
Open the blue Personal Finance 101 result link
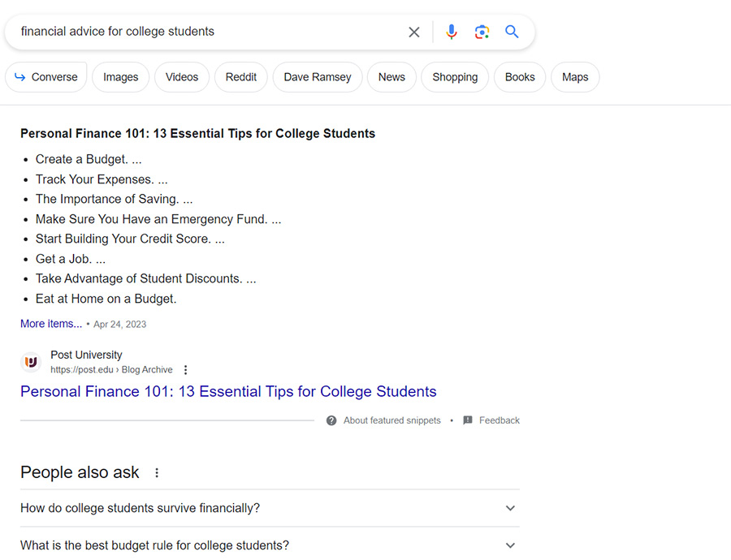point(228,391)
